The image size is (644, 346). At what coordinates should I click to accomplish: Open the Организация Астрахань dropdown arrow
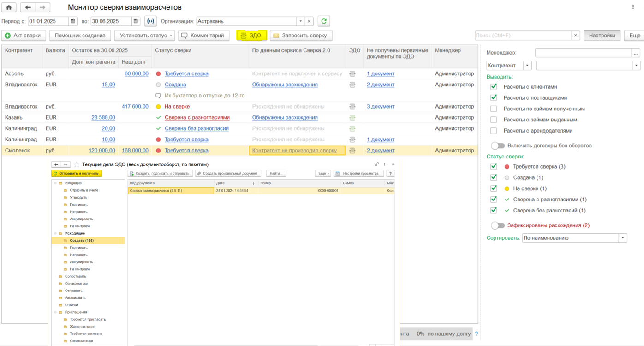tap(301, 21)
